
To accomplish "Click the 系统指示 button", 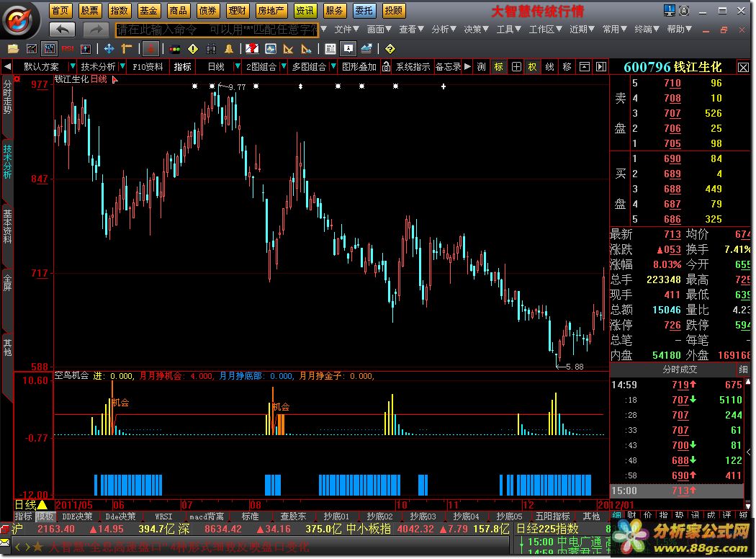I will [x=413, y=66].
